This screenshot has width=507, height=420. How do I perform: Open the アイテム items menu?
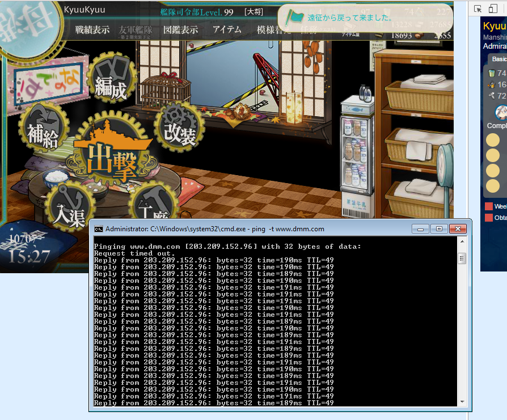tap(227, 29)
